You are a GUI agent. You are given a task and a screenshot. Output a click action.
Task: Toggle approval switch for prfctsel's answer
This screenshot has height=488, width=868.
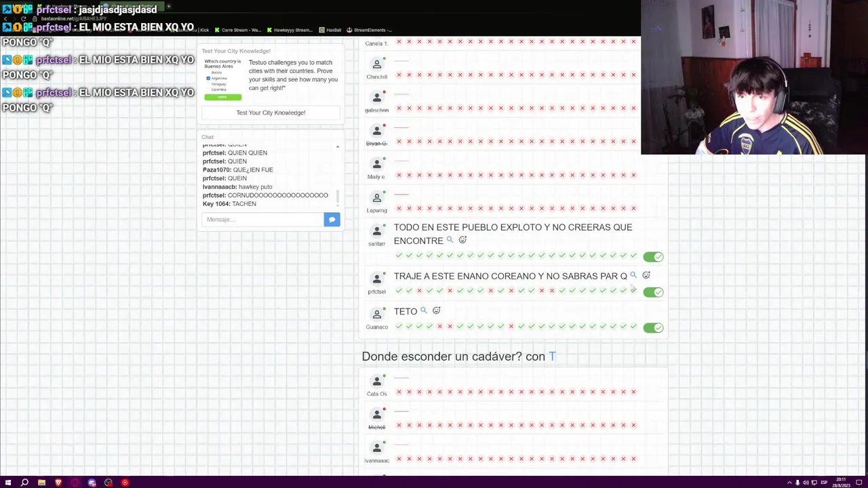(x=653, y=292)
